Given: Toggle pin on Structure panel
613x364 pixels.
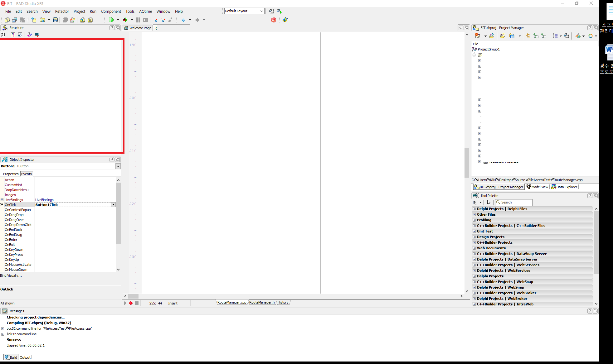Looking at the screenshot, I should [x=112, y=28].
